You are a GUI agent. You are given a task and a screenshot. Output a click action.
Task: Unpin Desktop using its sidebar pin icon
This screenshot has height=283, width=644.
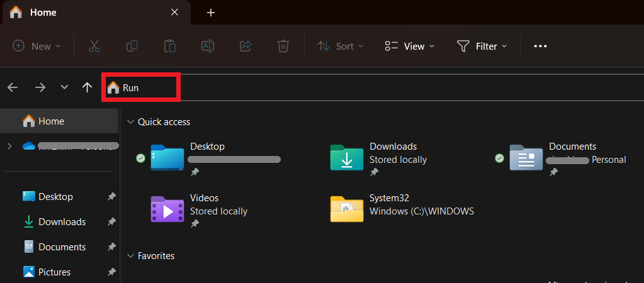tap(111, 197)
